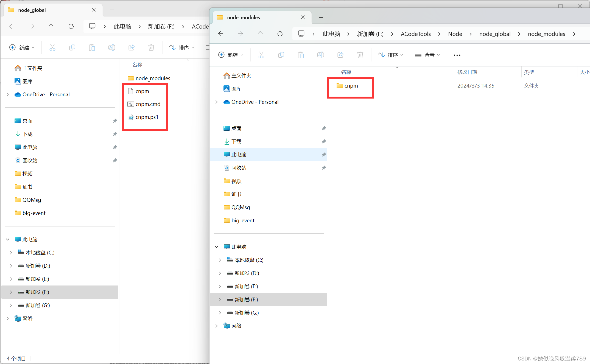Click Share icon in node_global toolbar

132,47
